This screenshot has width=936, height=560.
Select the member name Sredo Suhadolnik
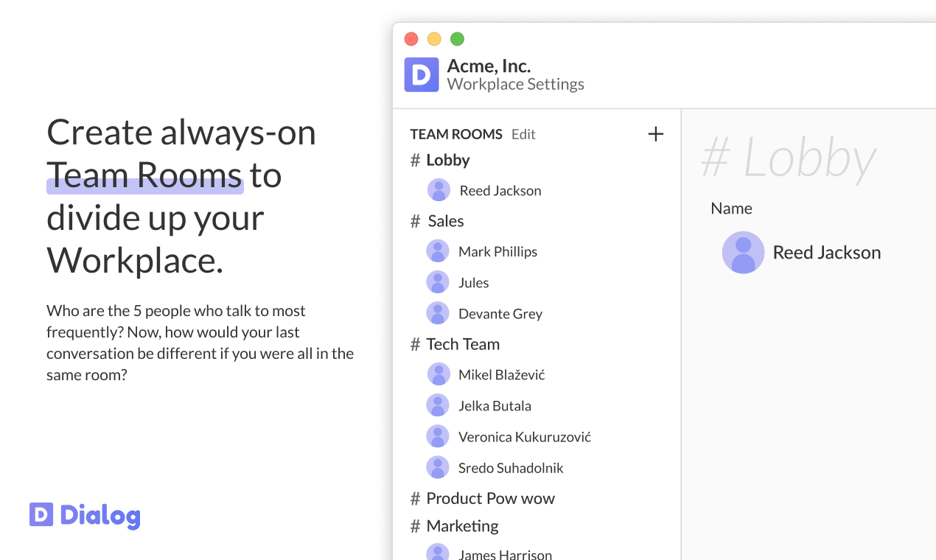pyautogui.click(x=511, y=468)
